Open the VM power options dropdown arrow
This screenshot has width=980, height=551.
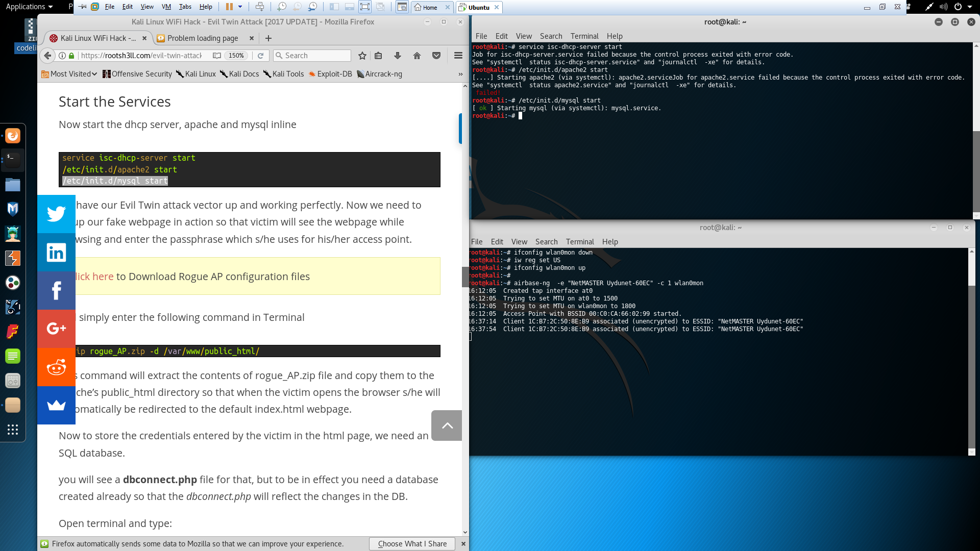point(240,7)
